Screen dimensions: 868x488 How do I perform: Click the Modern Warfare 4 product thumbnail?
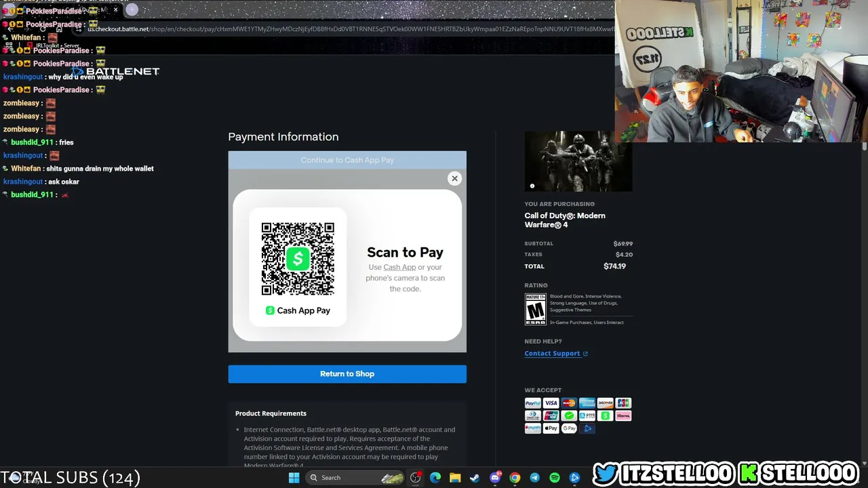(578, 161)
